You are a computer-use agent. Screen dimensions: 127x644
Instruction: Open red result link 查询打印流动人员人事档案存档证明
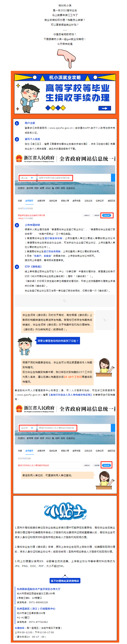(x=33, y=465)
